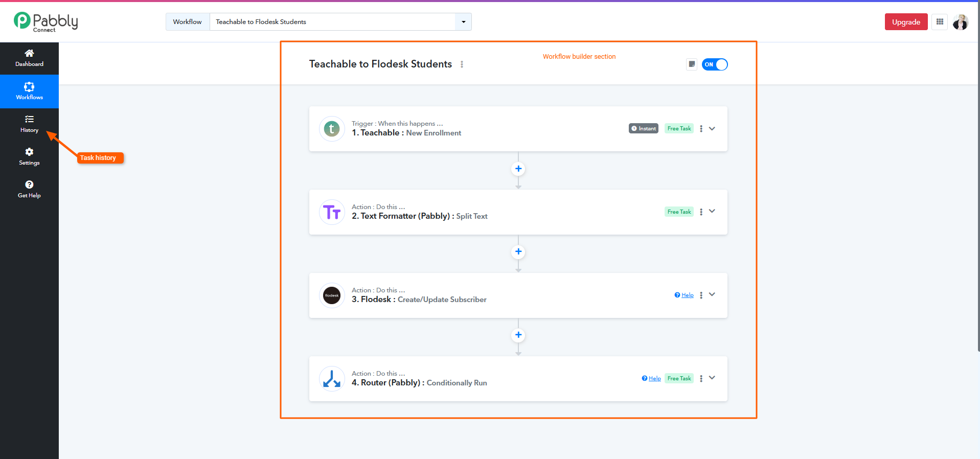This screenshot has width=980, height=459.
Task: Open three-dot menu on Router step
Action: point(701,378)
